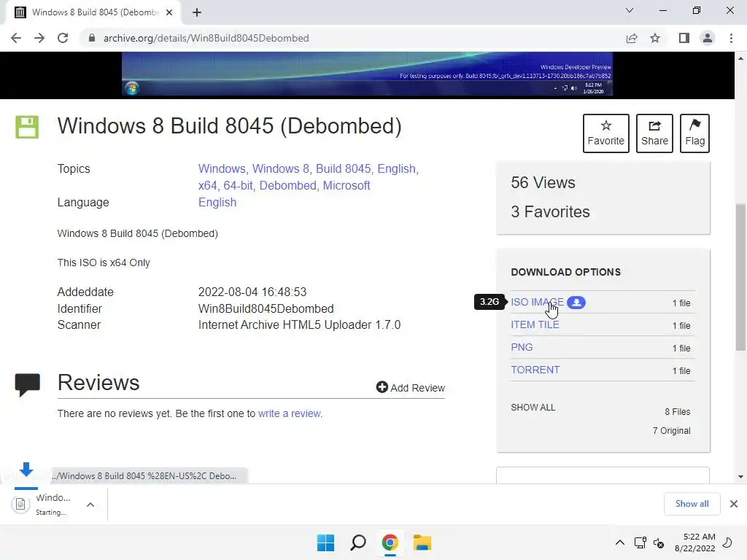Viewport: 747px width, 560px height.
Task: Open taskbar Search magnifier
Action: pos(357,542)
